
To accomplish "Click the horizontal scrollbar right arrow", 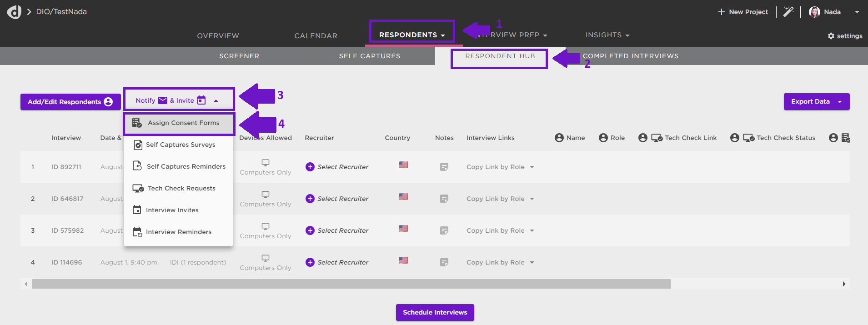I will [844, 284].
